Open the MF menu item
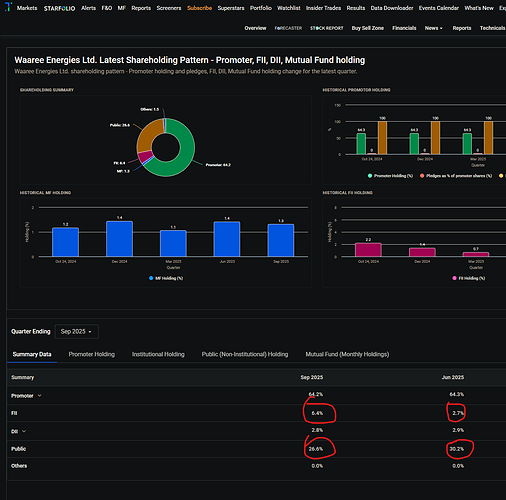This screenshot has width=506, height=500. coord(122,8)
